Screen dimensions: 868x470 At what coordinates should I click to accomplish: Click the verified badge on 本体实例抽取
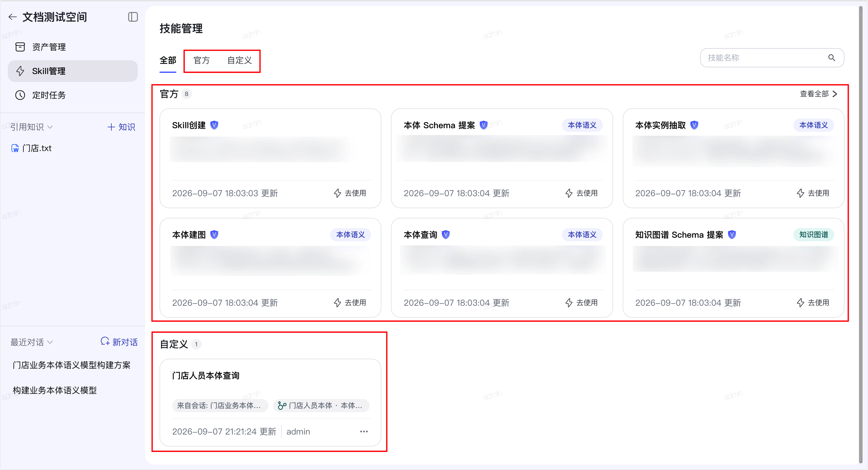(694, 125)
